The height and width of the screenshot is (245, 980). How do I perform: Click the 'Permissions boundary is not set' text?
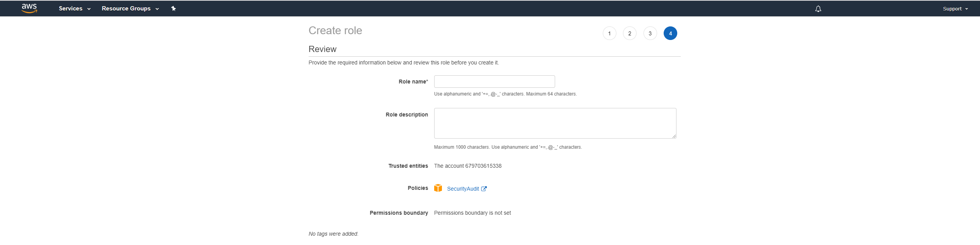(x=472, y=213)
